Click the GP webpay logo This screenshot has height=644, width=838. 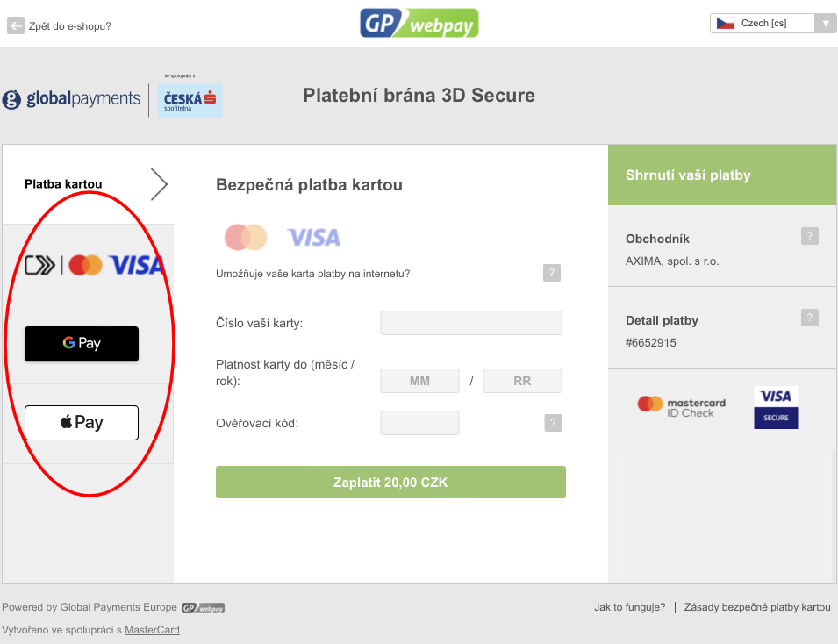(419, 24)
